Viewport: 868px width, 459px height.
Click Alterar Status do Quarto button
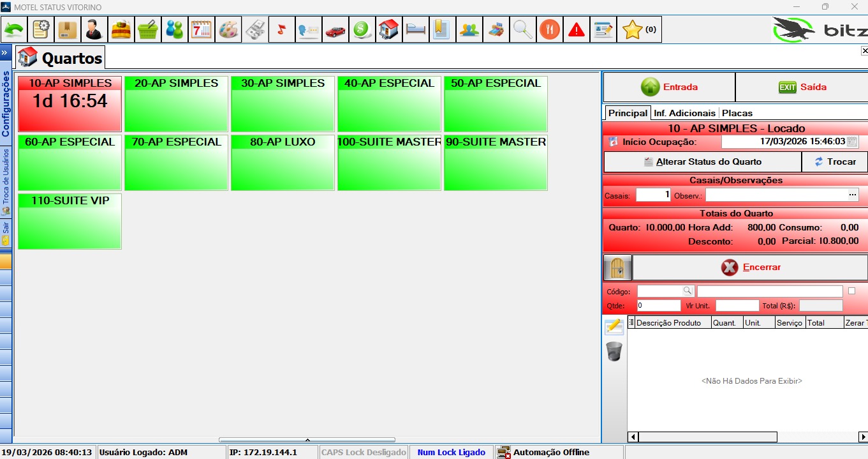point(702,162)
